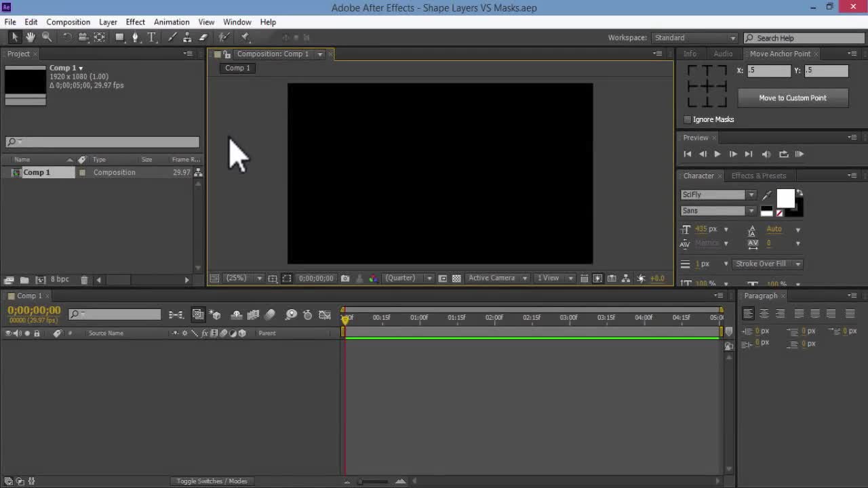Click the First Frame button in Preview
Screen dimensions: 868x488
point(687,154)
